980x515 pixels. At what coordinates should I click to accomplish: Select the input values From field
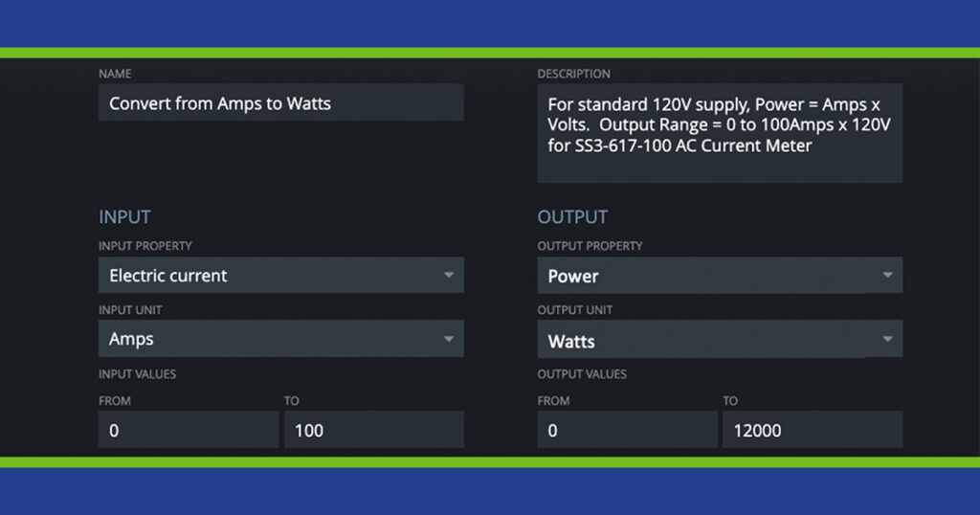point(188,431)
